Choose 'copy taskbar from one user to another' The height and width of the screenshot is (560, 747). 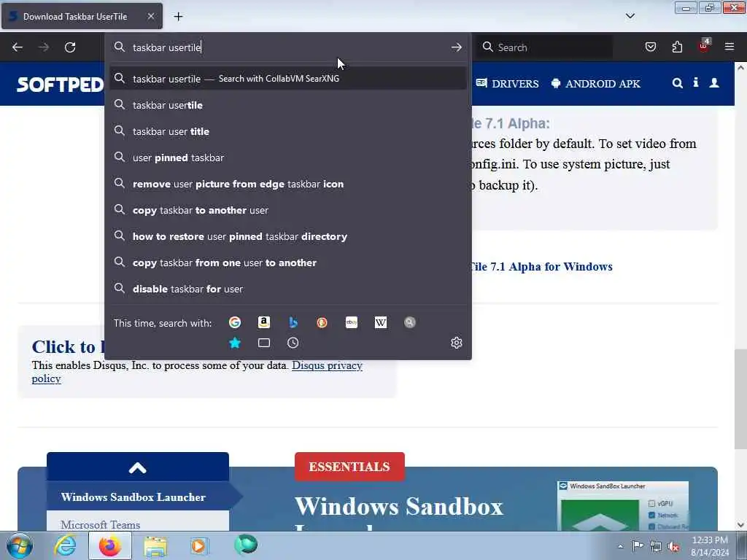(x=288, y=262)
